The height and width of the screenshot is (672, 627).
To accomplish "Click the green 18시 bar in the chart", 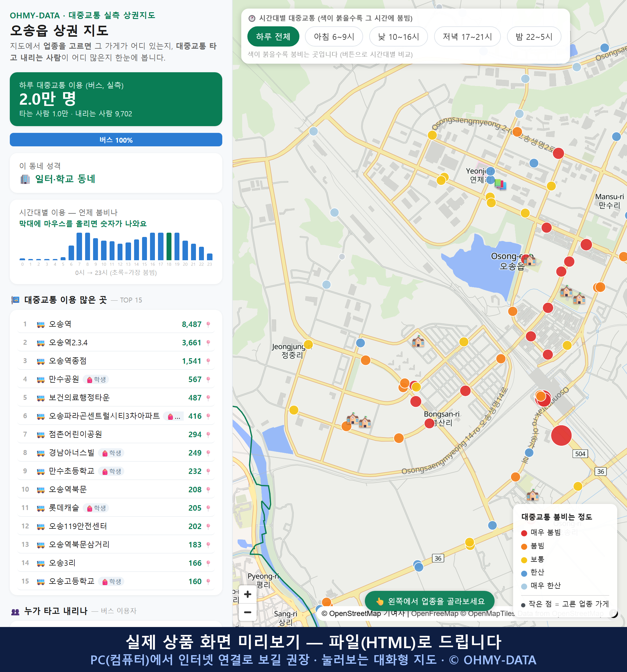I will pos(169,246).
